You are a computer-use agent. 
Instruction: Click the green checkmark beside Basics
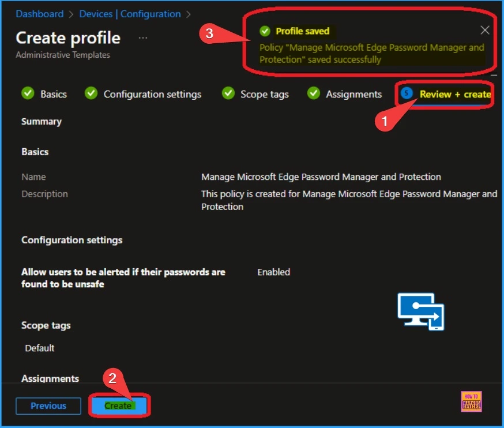(x=28, y=93)
